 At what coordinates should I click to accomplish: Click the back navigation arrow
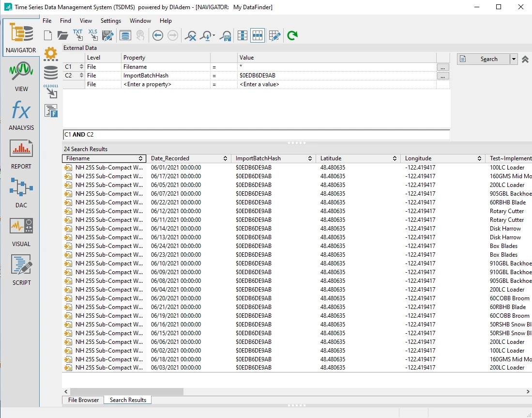[x=157, y=35]
